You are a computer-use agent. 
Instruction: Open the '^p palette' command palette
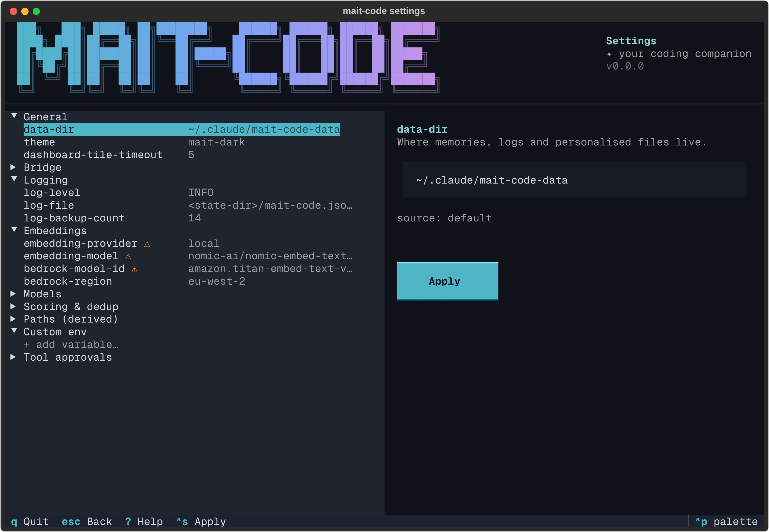click(726, 522)
